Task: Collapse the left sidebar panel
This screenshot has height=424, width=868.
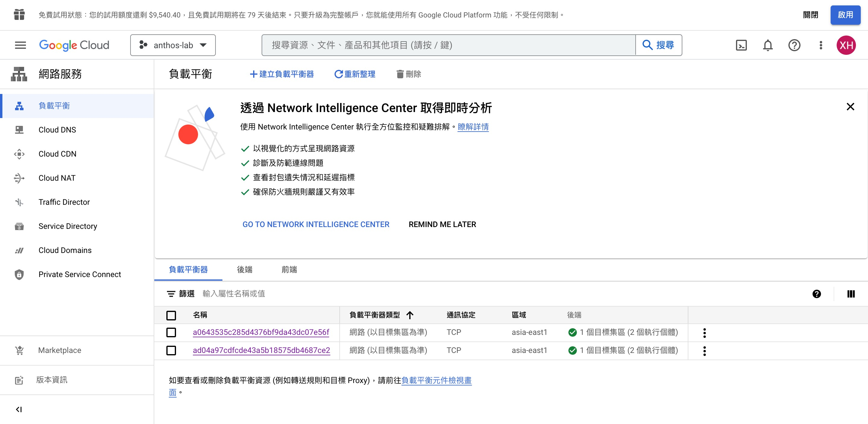Action: click(19, 409)
